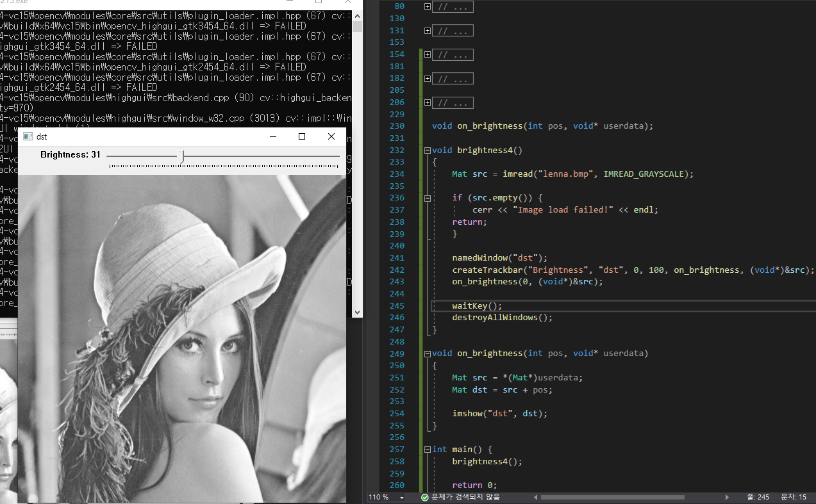Collapse on_brightness definition at line 249
The width and height of the screenshot is (816, 504).
428,354
